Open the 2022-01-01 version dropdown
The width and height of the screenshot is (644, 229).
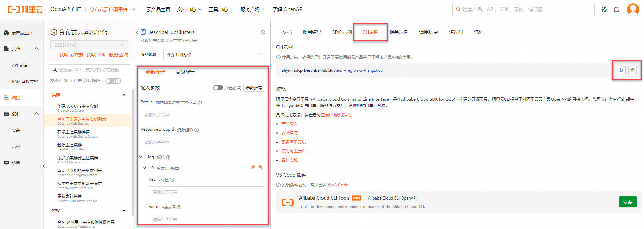(x=89, y=45)
